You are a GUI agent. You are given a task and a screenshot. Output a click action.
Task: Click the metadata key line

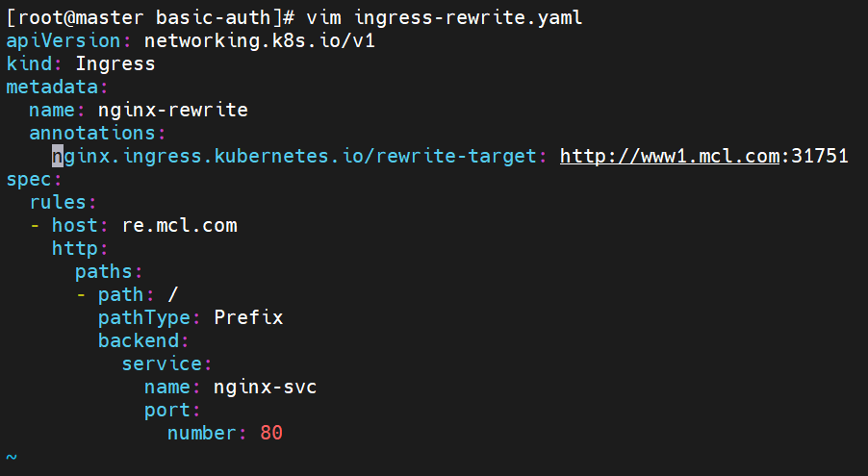pyautogui.click(x=52, y=87)
